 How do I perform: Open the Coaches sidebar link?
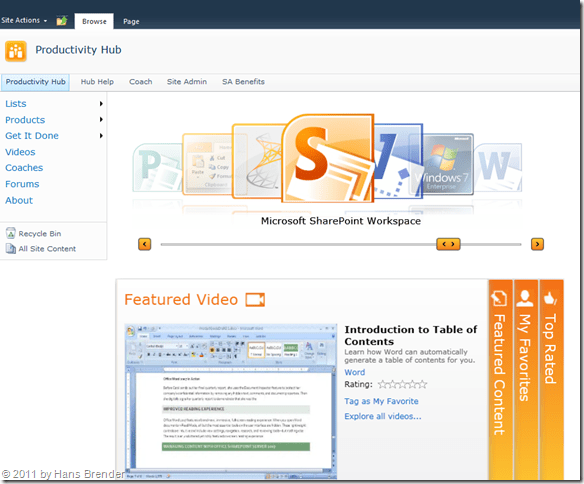(24, 168)
